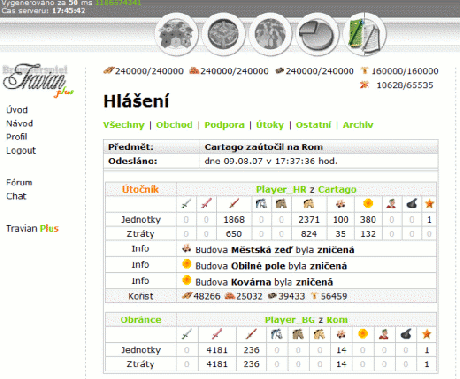Switch to the Ostatní reports tab

coord(314,125)
